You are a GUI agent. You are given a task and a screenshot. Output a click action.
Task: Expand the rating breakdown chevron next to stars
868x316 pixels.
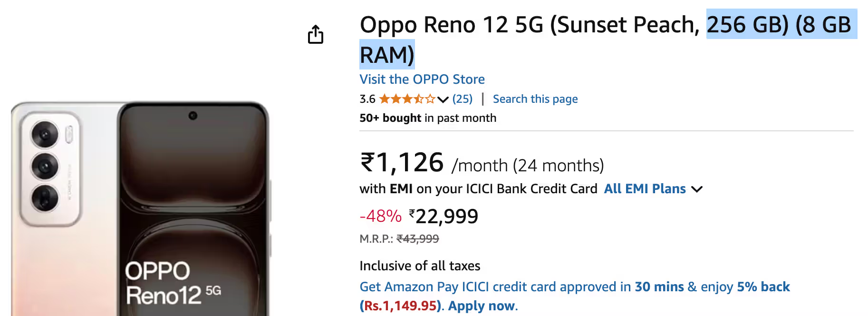click(x=443, y=99)
